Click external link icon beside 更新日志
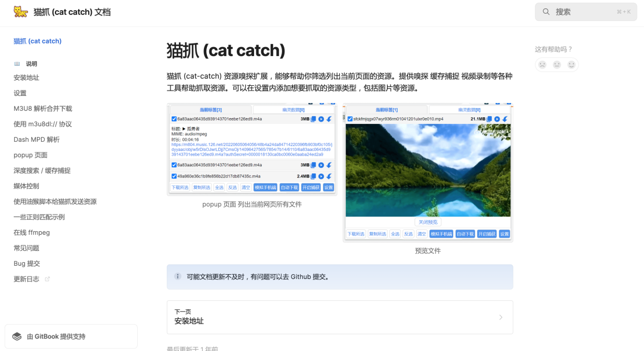 (47, 279)
